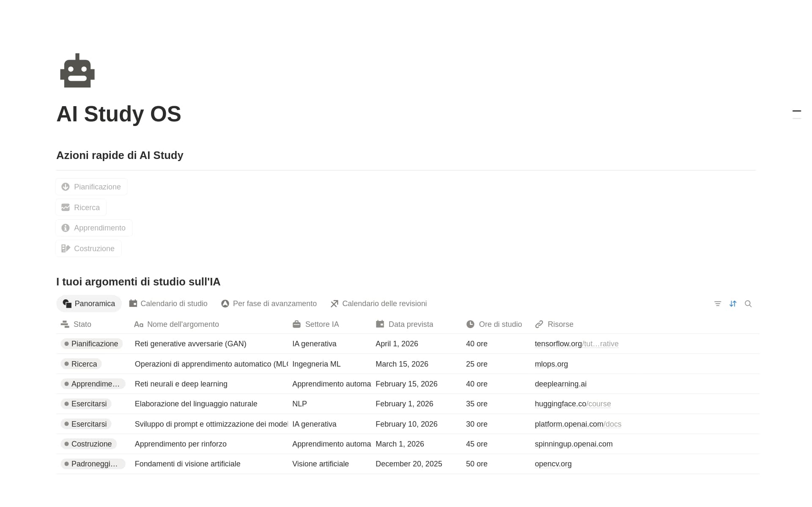Click the link icon beside Risorse header

[539, 324]
